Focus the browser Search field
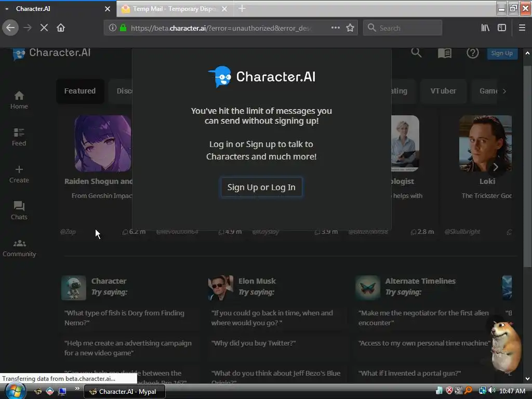Screen dimensions: 532x399 tap(403, 28)
